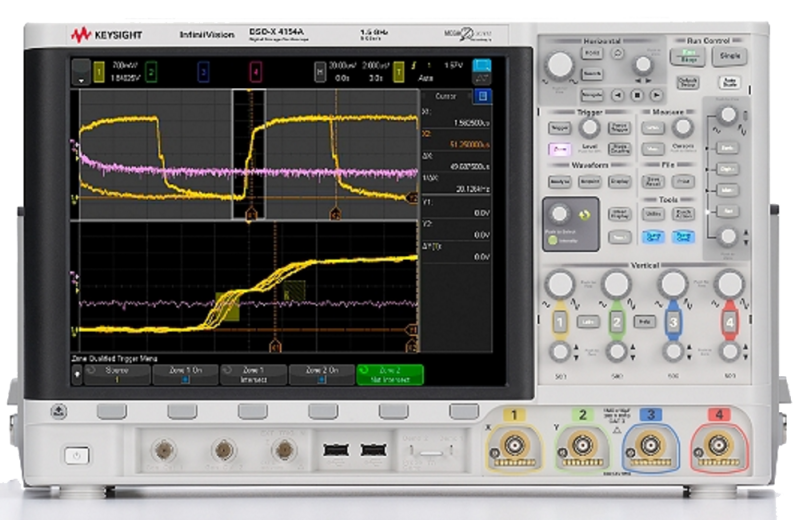The width and height of the screenshot is (795, 520).
Task: Click the horizontal zoom magnifier button
Action: [617, 53]
